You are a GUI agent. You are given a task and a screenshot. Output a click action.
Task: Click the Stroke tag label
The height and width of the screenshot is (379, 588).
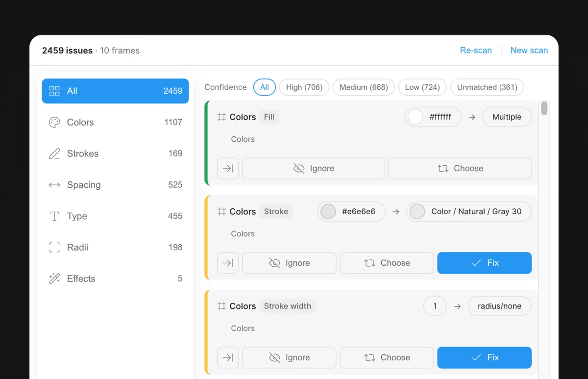point(276,212)
